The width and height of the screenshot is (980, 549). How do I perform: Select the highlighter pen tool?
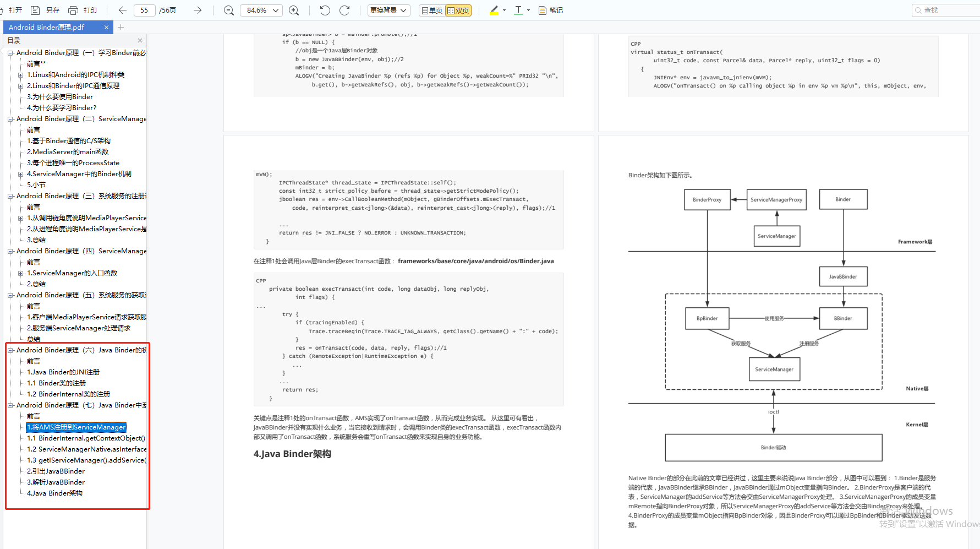coord(494,10)
